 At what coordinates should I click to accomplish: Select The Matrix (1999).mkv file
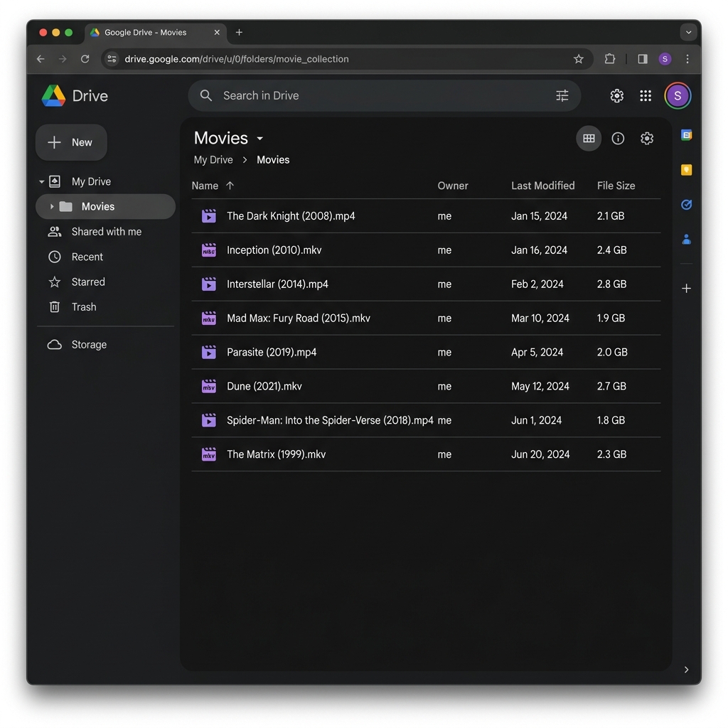(x=426, y=454)
